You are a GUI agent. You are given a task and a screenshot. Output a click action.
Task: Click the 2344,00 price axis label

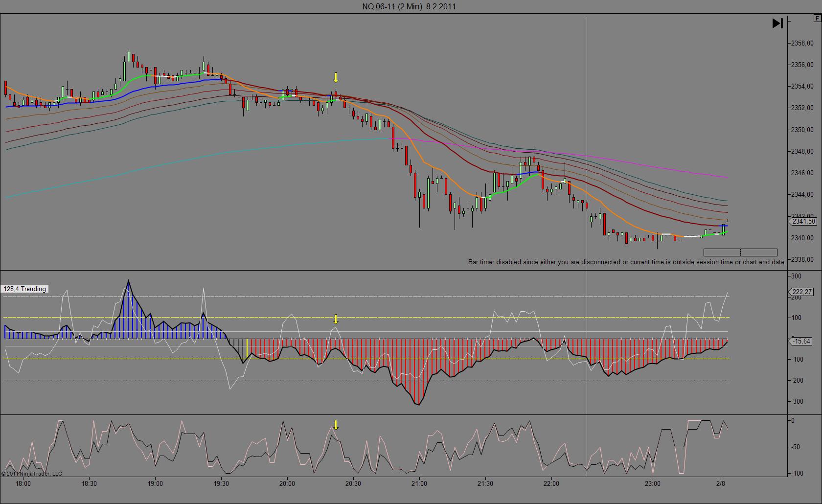pyautogui.click(x=802, y=194)
